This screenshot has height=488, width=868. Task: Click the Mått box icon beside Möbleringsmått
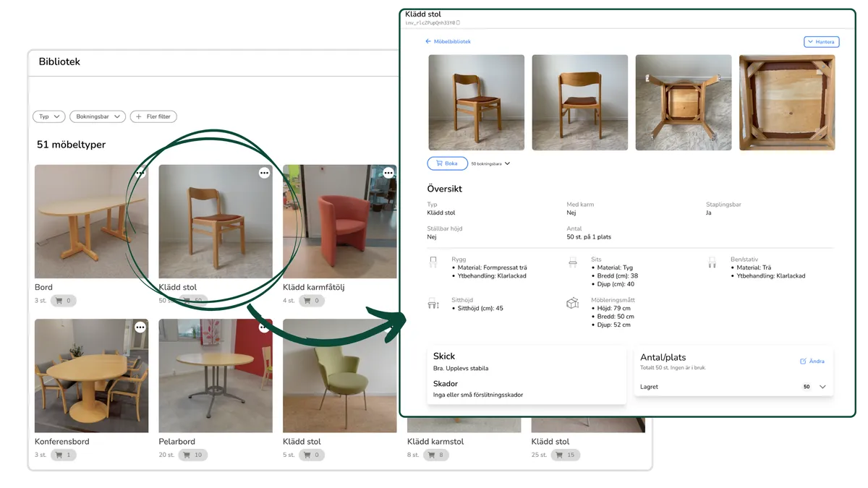572,304
